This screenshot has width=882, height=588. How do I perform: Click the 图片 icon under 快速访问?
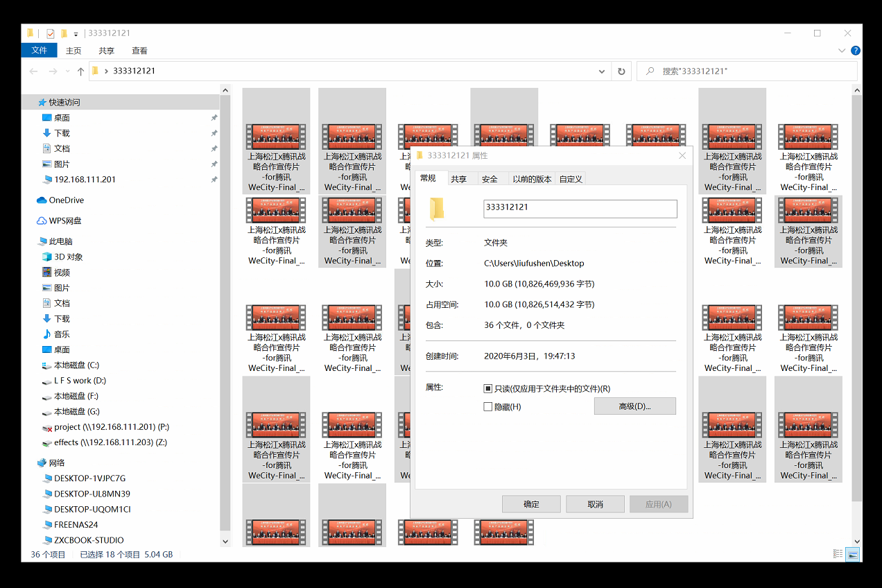pos(47,164)
